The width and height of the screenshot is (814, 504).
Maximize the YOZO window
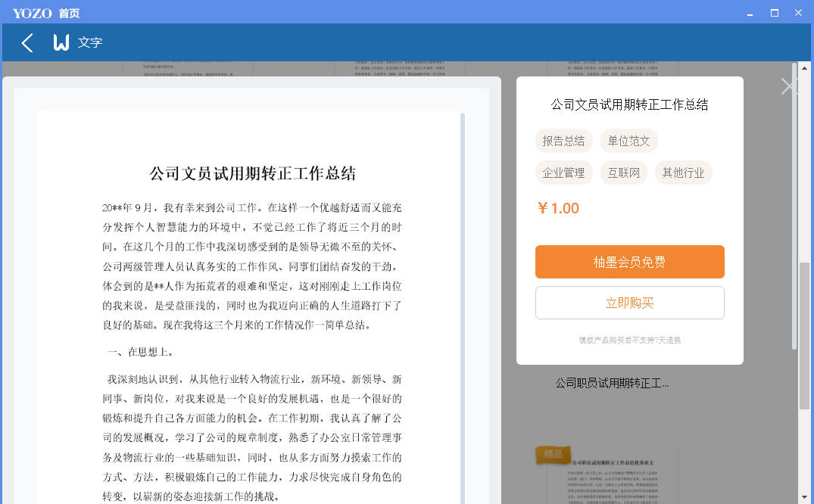(774, 13)
